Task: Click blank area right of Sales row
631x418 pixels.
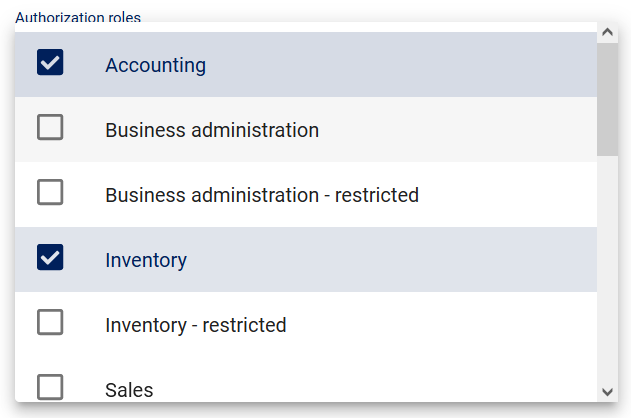Action: point(450,388)
